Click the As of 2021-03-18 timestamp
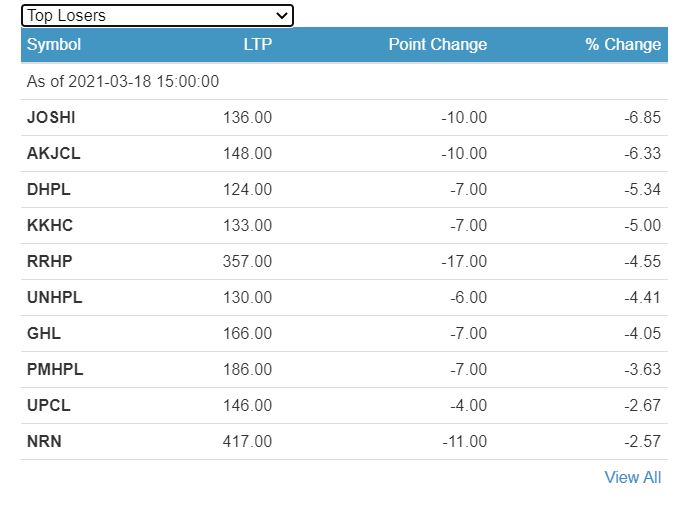 (x=123, y=81)
